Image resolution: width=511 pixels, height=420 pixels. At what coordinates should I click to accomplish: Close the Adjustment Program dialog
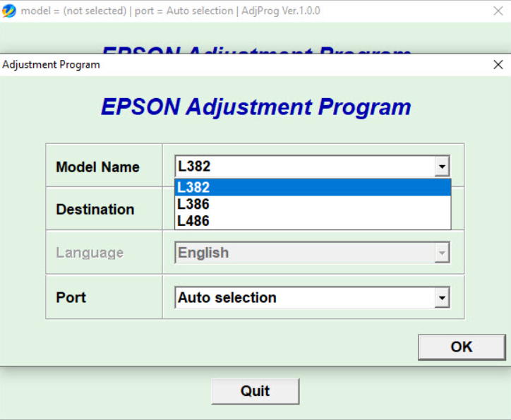[498, 64]
